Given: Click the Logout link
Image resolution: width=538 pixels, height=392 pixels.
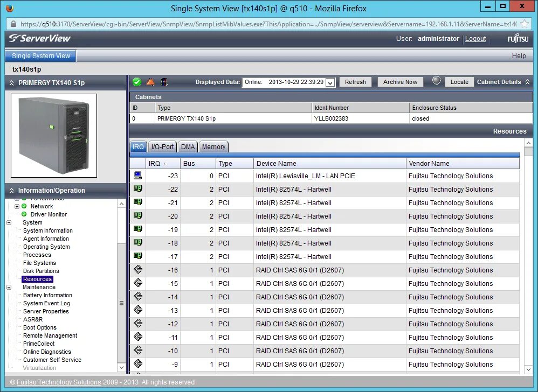Looking at the screenshot, I should [475, 39].
